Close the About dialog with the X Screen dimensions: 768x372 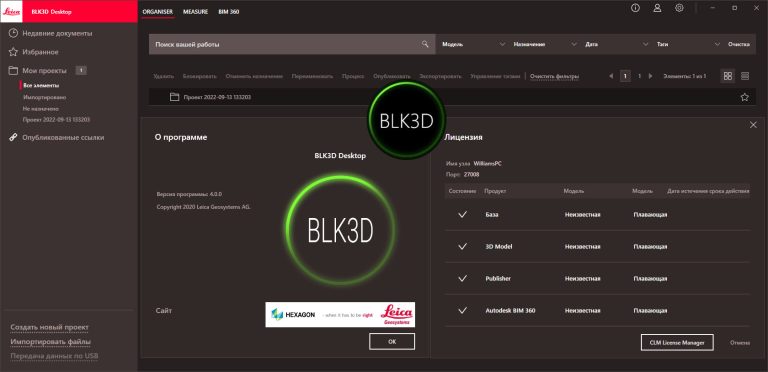753,125
